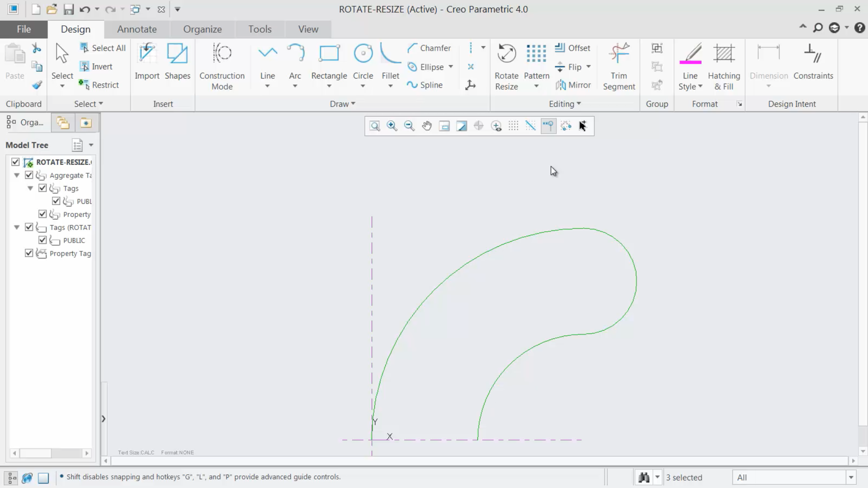868x488 pixels.
Task: Uncheck ROTATE-RESIZE at the top of Model Tree
Action: pos(15,162)
